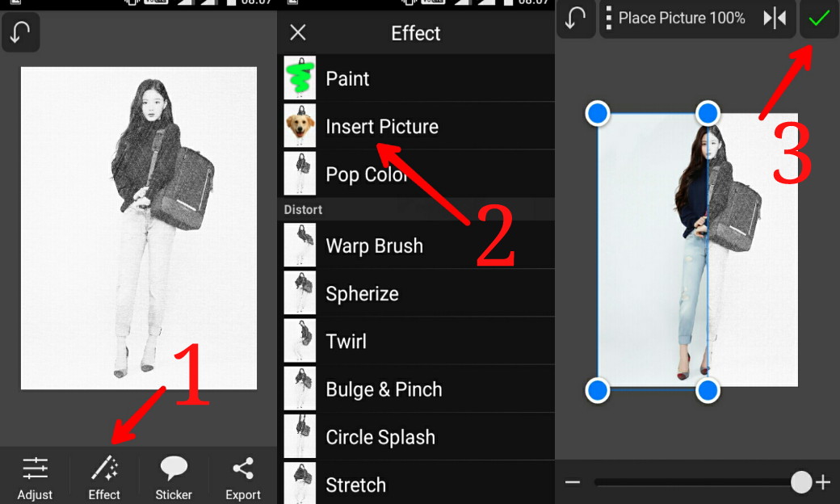Close the Effect menu with X

click(x=298, y=32)
